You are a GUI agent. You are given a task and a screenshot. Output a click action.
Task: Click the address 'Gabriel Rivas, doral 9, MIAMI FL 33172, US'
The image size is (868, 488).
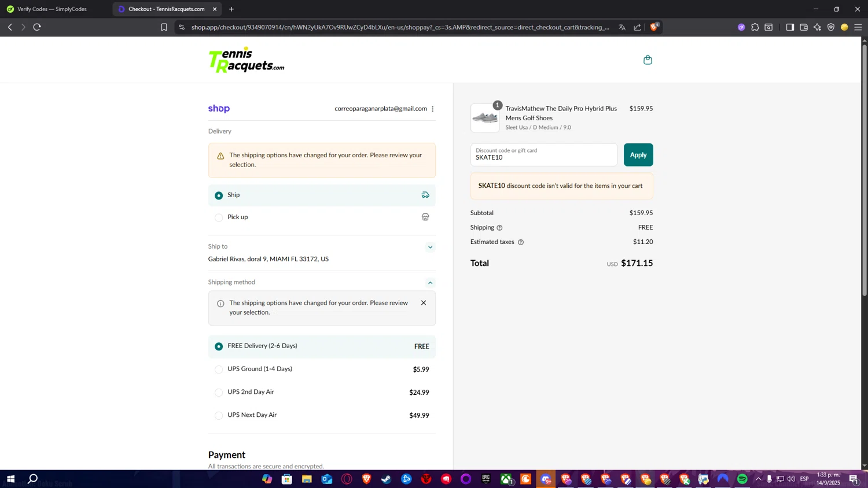tap(269, 260)
